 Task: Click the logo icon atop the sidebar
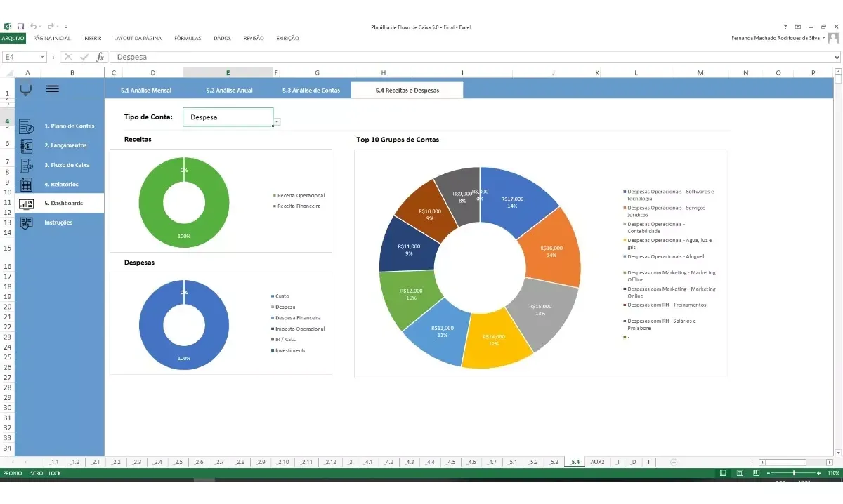click(26, 89)
